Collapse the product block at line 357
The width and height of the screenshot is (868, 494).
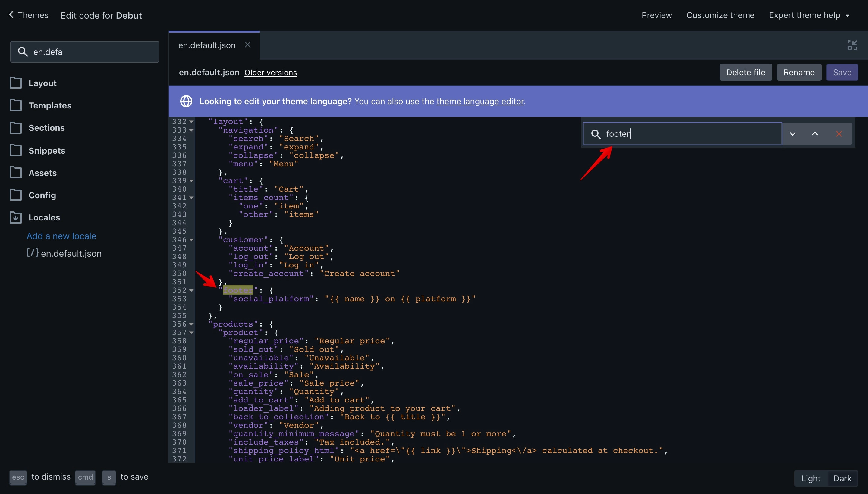191,333
